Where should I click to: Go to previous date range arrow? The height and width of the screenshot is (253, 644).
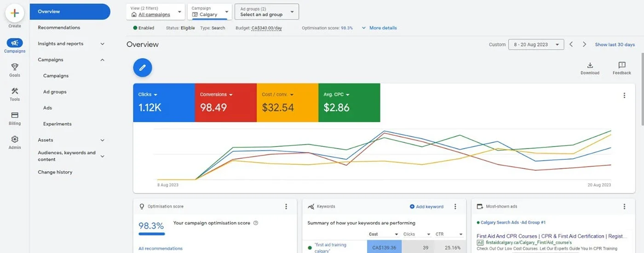[x=571, y=45]
